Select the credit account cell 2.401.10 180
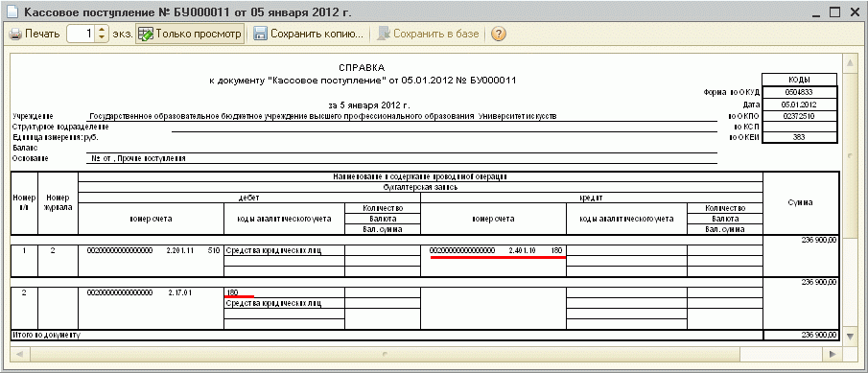The width and height of the screenshot is (868, 373). [493, 250]
